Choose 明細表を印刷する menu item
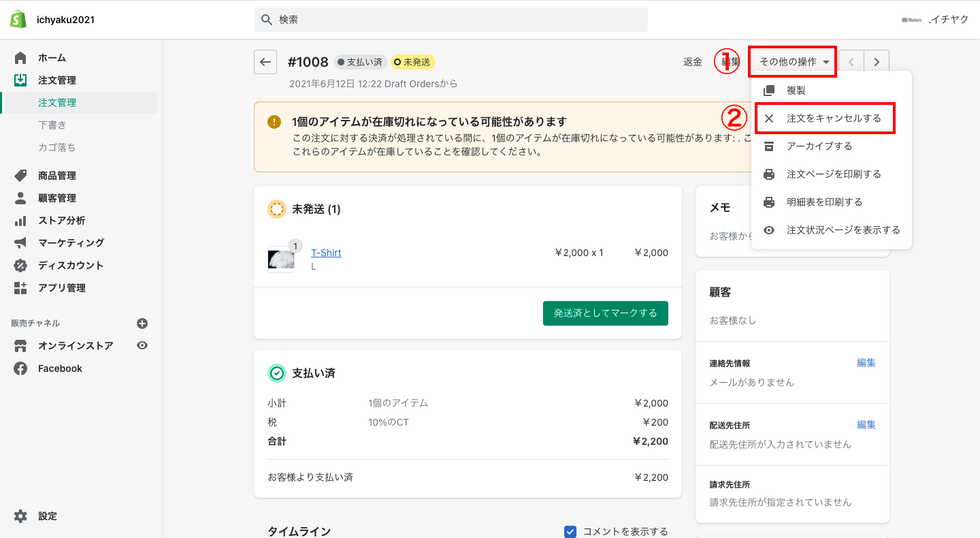980x538 pixels. point(832,202)
